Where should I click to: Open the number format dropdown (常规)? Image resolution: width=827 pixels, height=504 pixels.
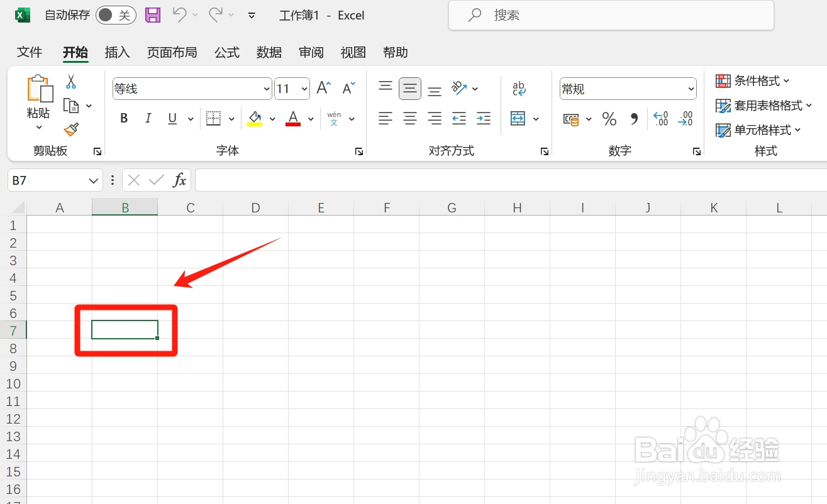pos(691,89)
